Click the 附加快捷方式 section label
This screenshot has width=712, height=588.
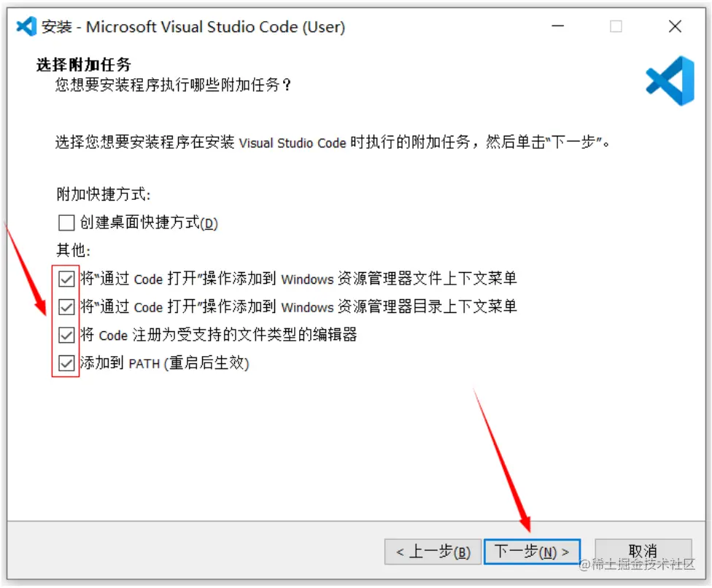pos(104,194)
